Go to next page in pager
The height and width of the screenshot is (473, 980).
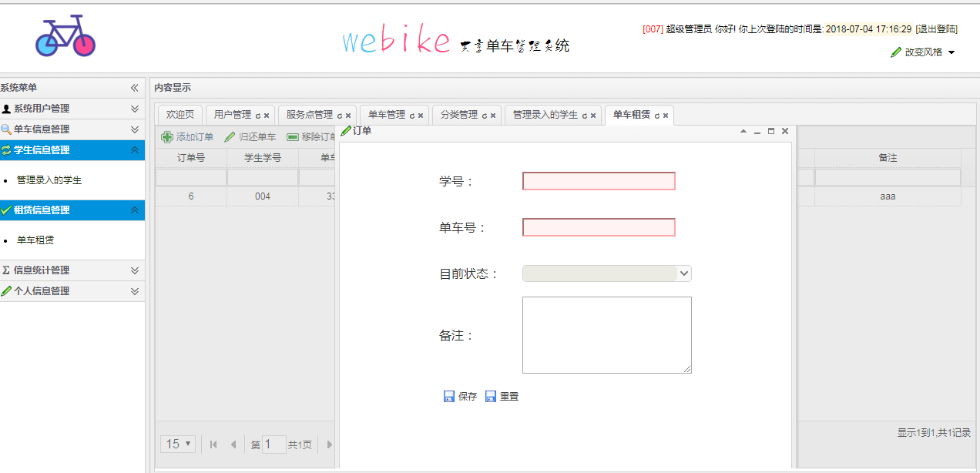[329, 444]
